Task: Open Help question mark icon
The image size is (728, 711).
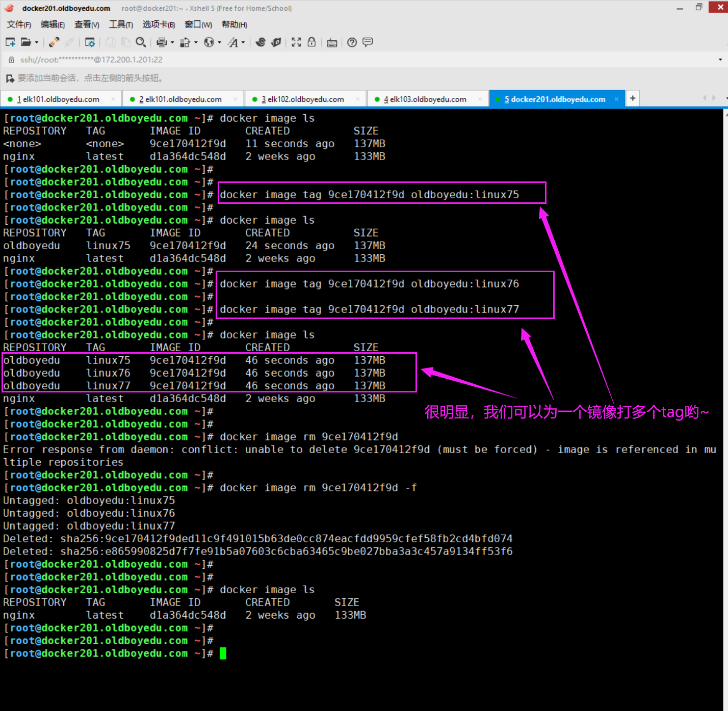Action: tap(352, 42)
